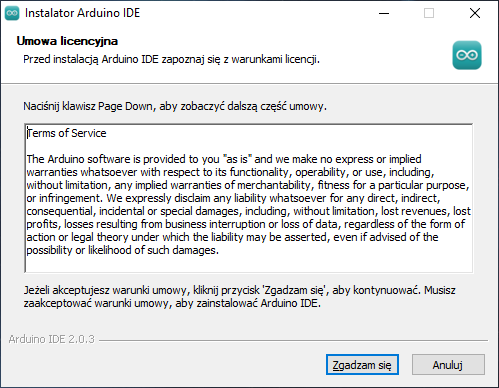Image resolution: width=499 pixels, height=388 pixels.
Task: Click the large Arduino infinity logo in the header
Action: 467,55
